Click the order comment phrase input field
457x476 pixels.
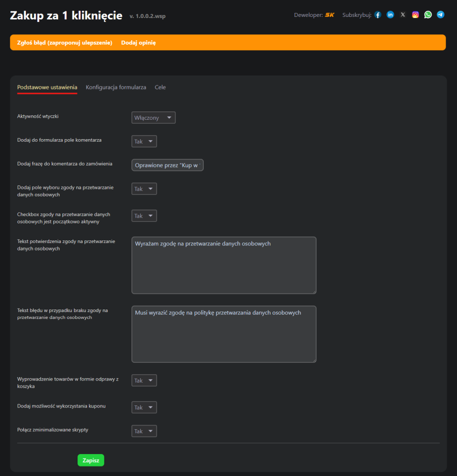(168, 165)
